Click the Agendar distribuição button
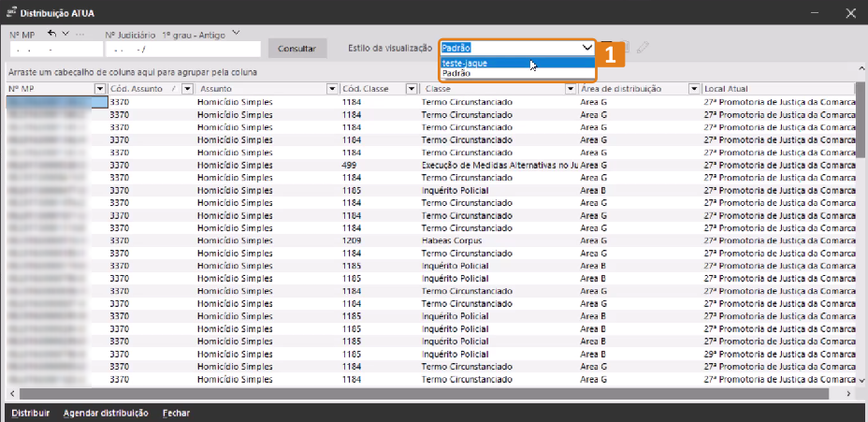 pyautogui.click(x=106, y=414)
